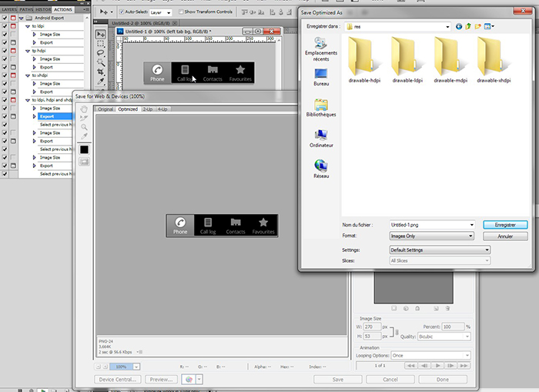The height and width of the screenshot is (392, 539).
Task: Toggle the Auto-Select checkbox
Action: (121, 12)
